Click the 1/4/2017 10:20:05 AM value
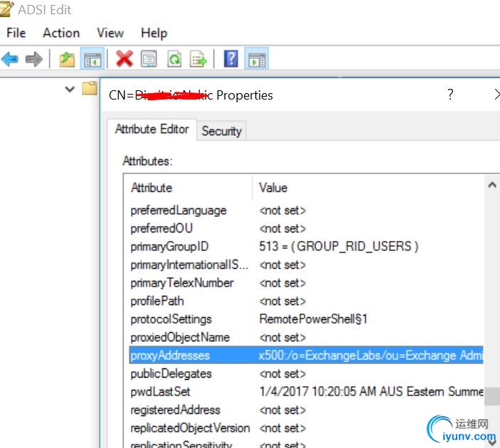Screen dimensions: 500x448 (x=371, y=392)
